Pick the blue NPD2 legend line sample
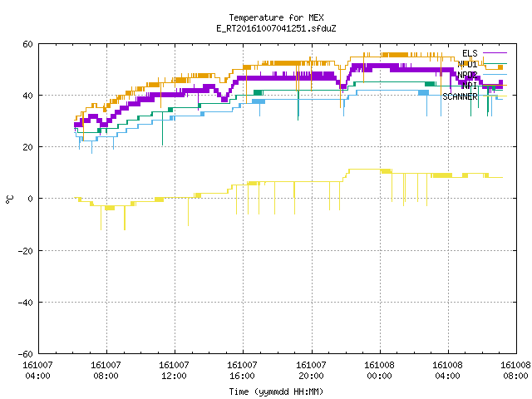Screen dimensions: 532x399 [495, 74]
